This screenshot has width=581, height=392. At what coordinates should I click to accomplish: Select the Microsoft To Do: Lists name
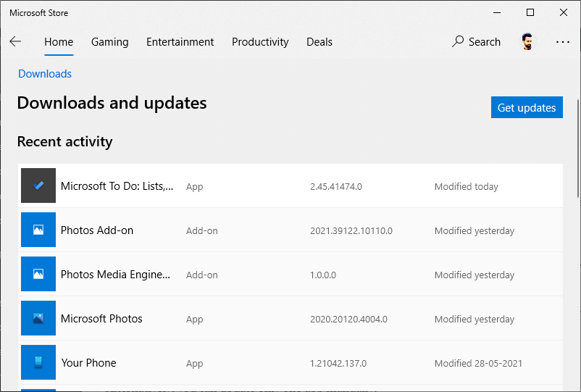coord(117,186)
